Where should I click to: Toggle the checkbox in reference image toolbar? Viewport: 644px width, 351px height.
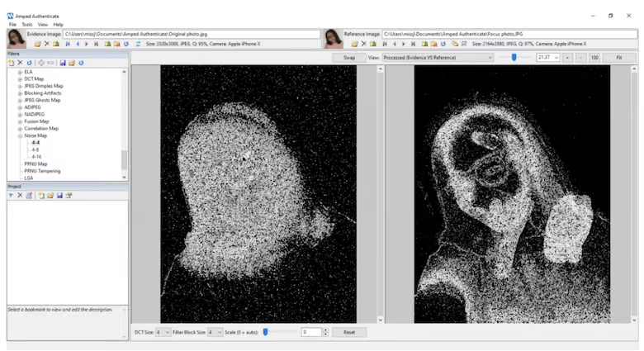[x=464, y=44]
